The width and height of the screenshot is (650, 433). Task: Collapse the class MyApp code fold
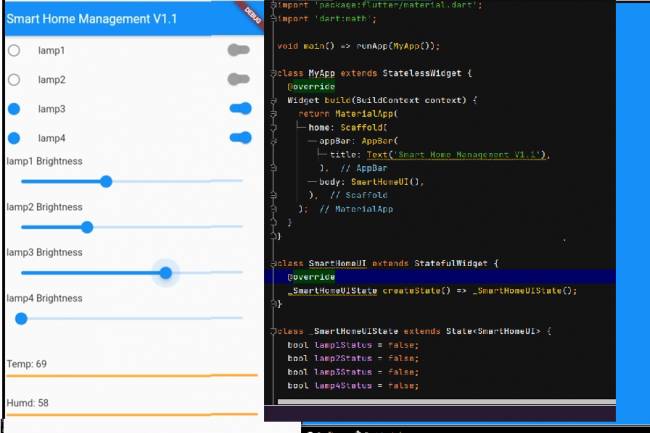click(273, 73)
